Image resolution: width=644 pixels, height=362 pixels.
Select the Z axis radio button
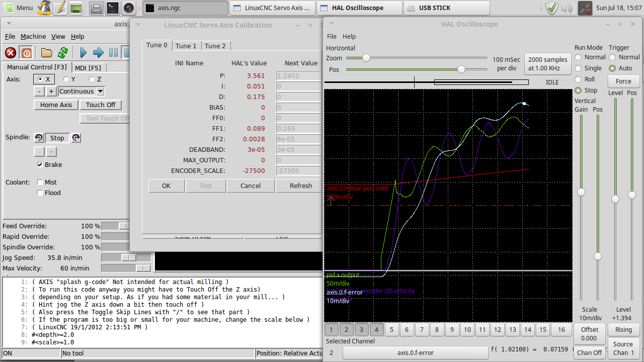(92, 79)
